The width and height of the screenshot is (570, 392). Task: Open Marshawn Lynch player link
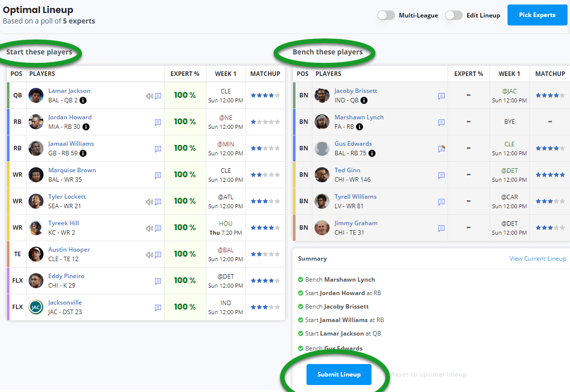359,117
